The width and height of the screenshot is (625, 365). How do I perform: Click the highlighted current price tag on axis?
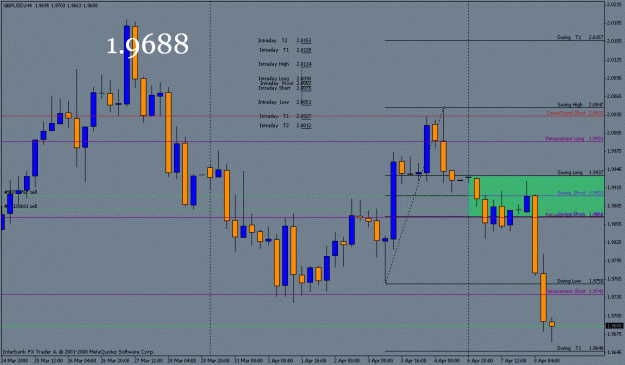tap(614, 326)
